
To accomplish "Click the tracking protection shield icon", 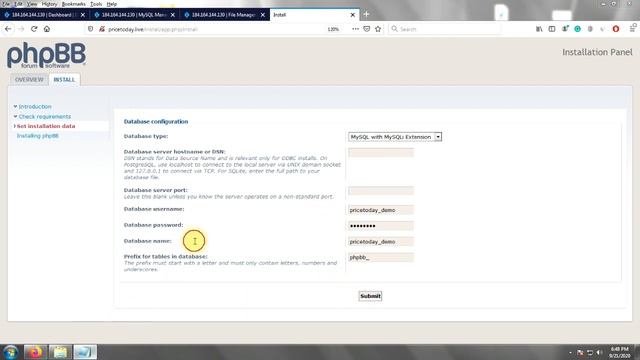I will click(x=91, y=29).
